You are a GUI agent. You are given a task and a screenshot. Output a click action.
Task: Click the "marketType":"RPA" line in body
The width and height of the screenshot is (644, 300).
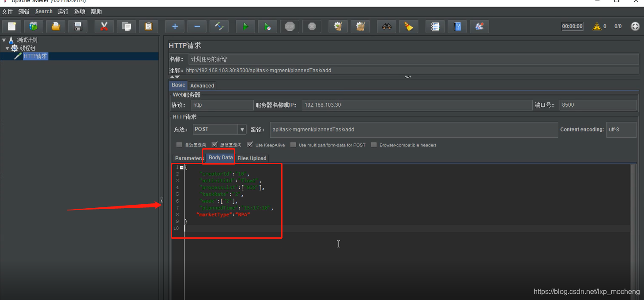click(223, 215)
